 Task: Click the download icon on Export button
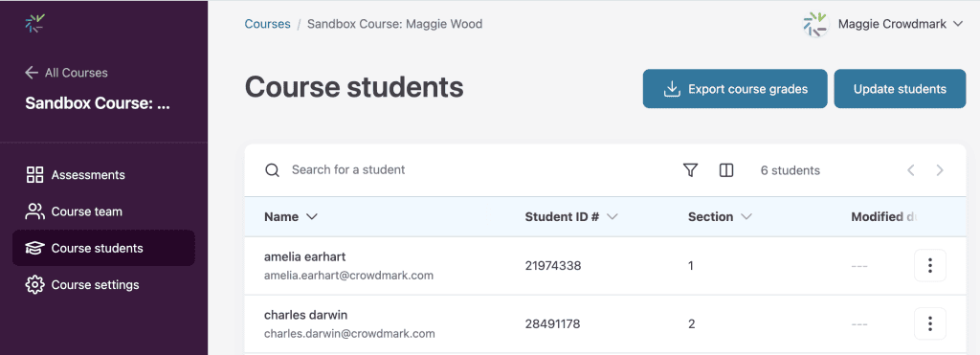coord(672,89)
